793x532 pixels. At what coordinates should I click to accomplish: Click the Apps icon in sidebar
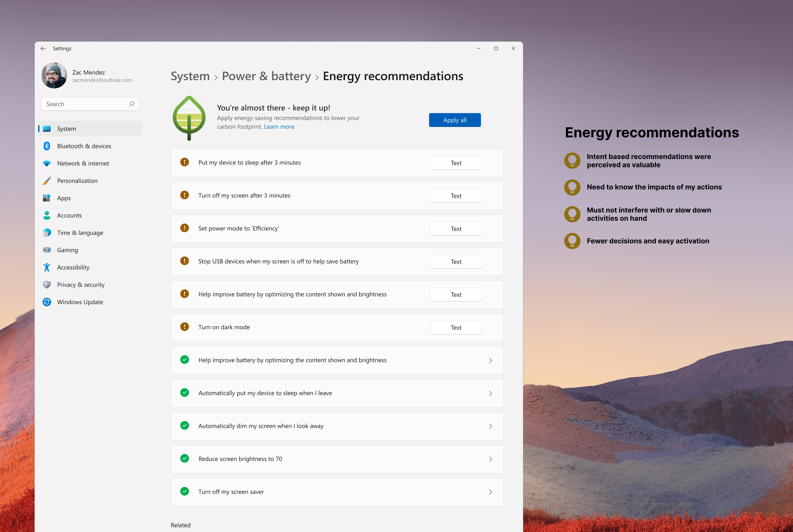pos(47,198)
